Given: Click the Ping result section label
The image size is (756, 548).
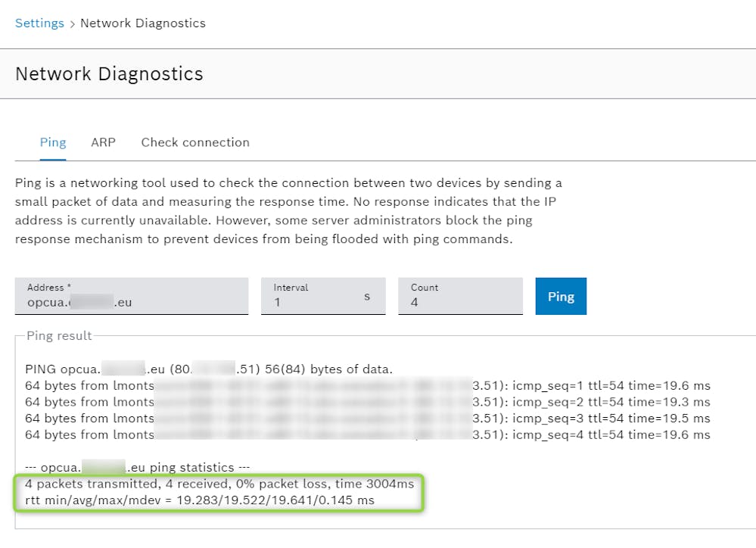Looking at the screenshot, I should (59, 335).
